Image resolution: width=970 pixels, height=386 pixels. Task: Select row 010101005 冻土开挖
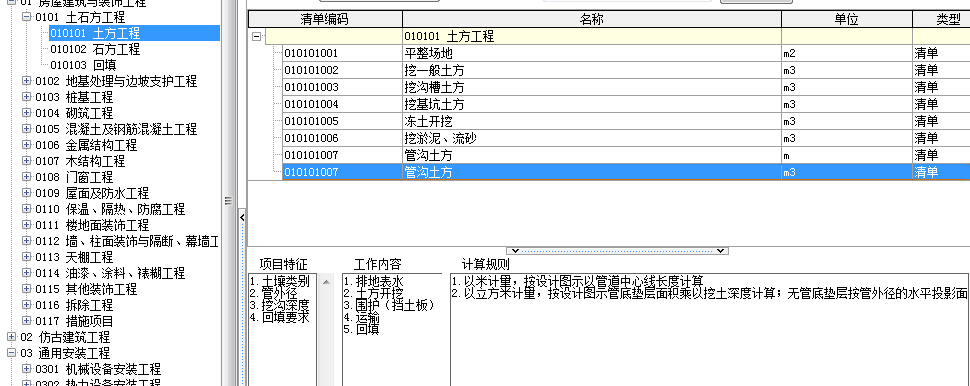click(626, 121)
